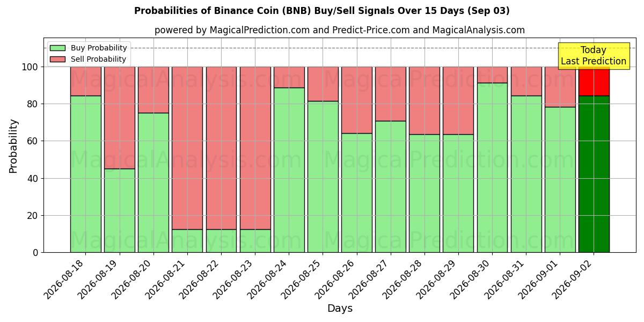
Task: Select the green bar for 2026-08-18
Action: (86, 174)
